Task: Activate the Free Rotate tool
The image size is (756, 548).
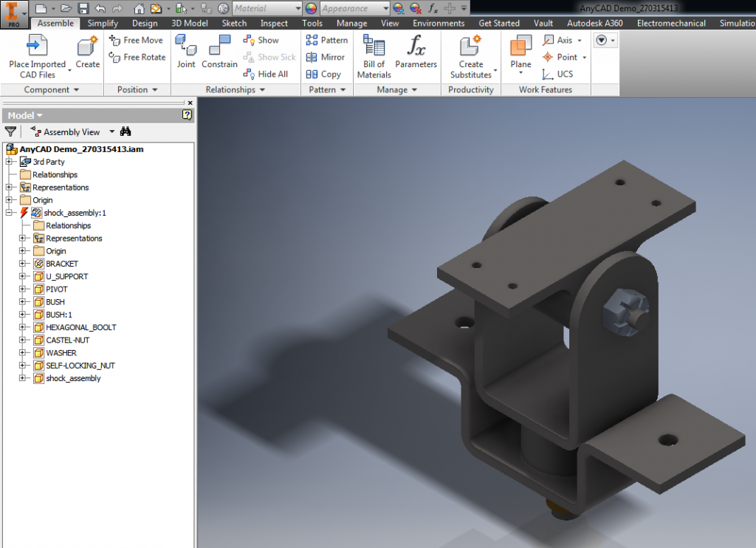Action: tap(137, 57)
